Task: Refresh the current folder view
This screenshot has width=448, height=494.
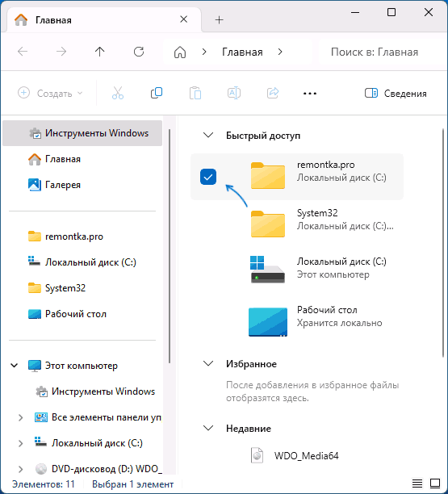Action: click(x=139, y=52)
